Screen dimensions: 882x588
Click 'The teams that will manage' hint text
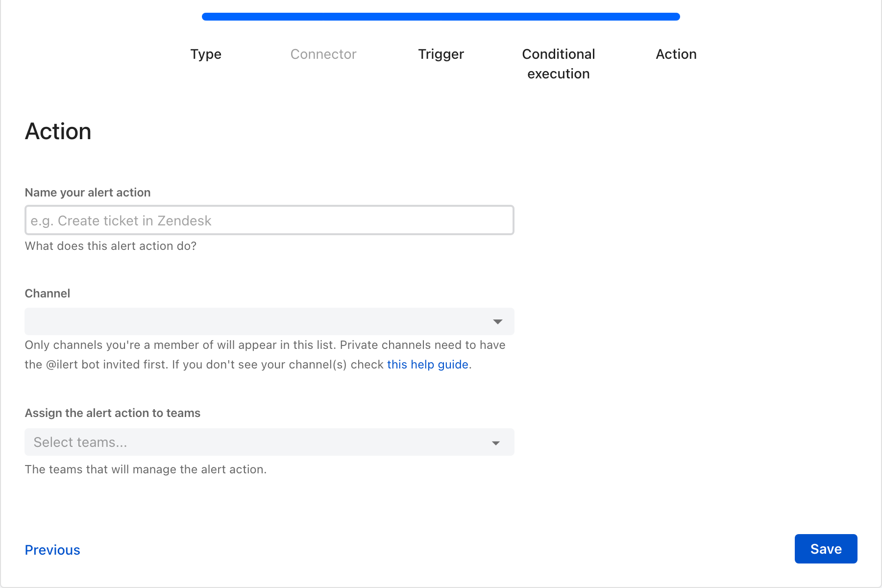click(x=146, y=469)
